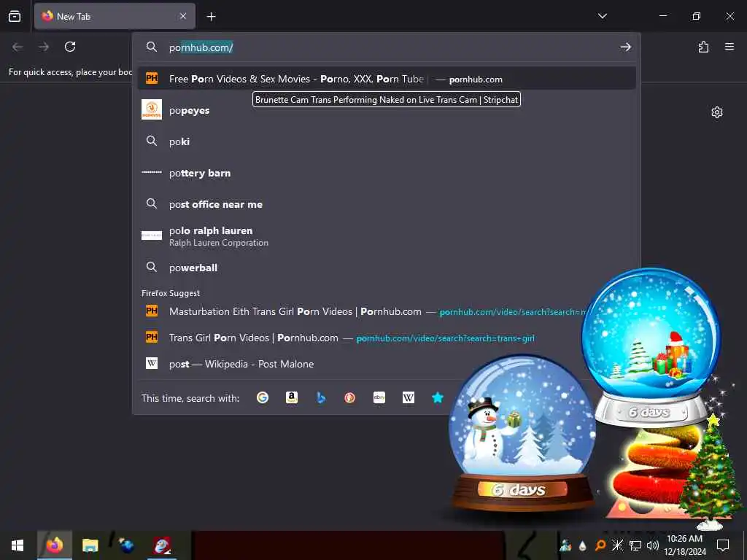Search bookmarks with star icon
Viewport: 747px width, 560px height.
438,397
